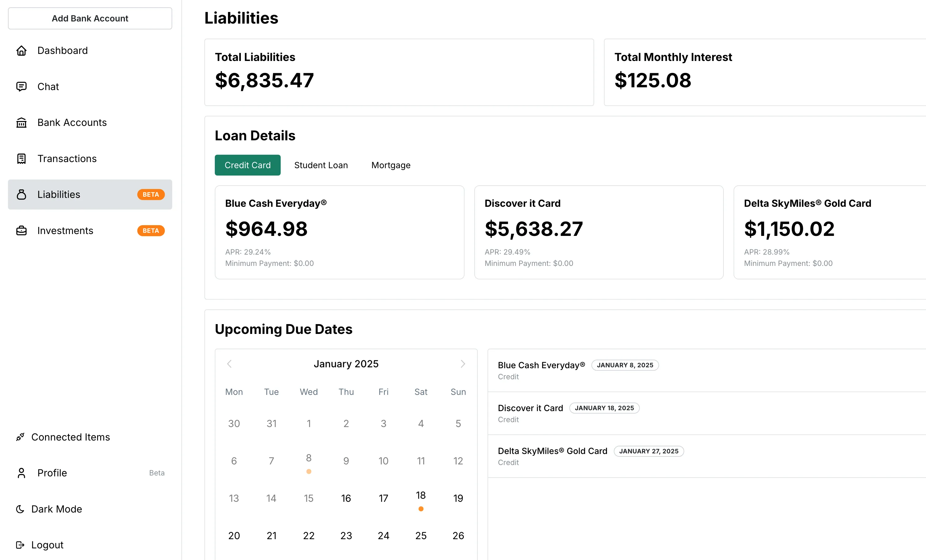Switch to the Mortgage tab
Viewport: 926px width, 560px height.
[390, 165]
